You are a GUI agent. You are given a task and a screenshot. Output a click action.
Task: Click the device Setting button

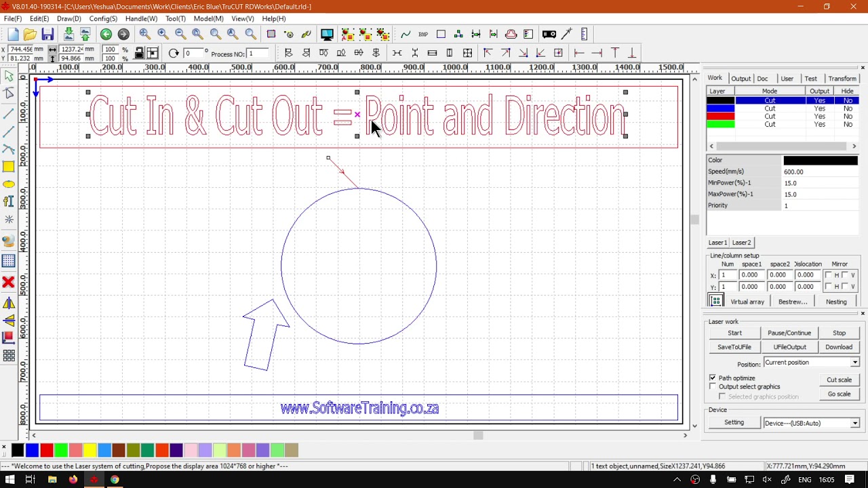coord(734,422)
